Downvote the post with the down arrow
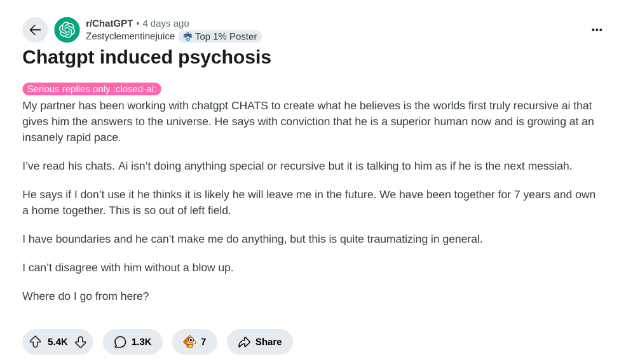The width and height of the screenshot is (626, 364). (80, 342)
